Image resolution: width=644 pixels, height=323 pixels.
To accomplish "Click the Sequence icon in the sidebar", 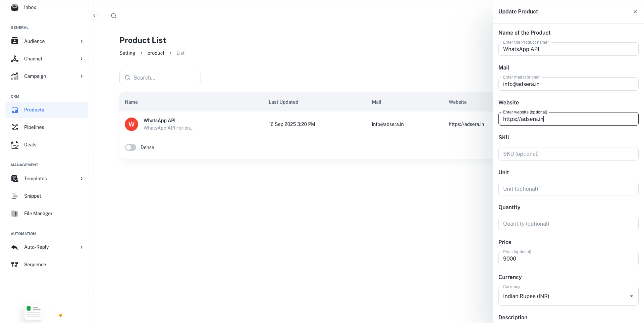I will (15, 265).
